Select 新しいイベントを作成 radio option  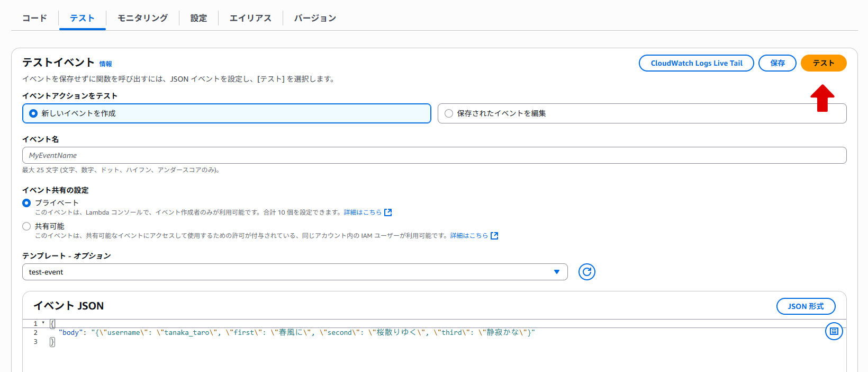click(227, 113)
